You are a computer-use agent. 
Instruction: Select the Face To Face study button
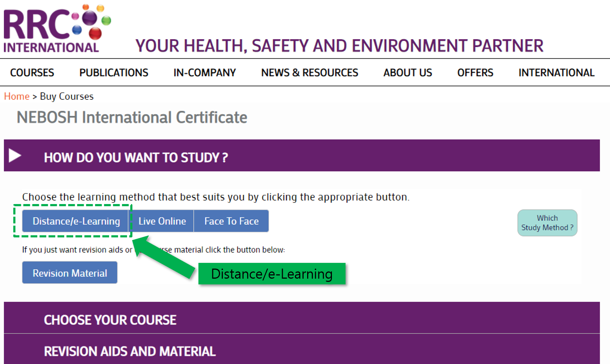(231, 221)
